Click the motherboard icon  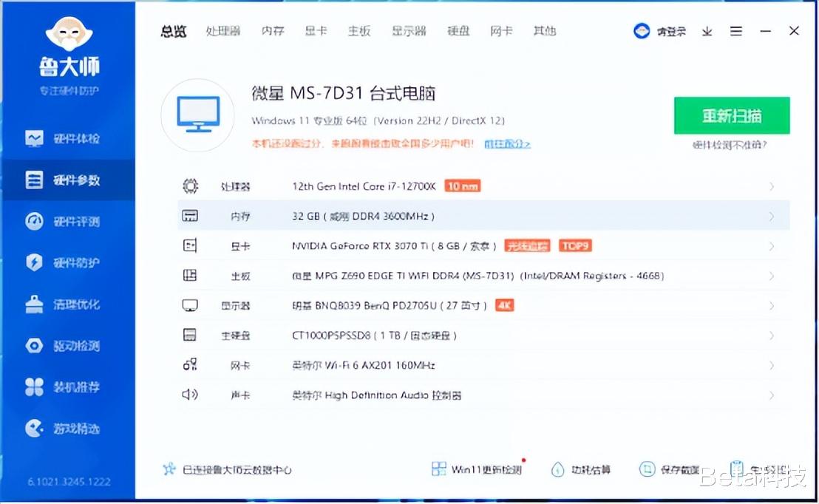tap(190, 275)
